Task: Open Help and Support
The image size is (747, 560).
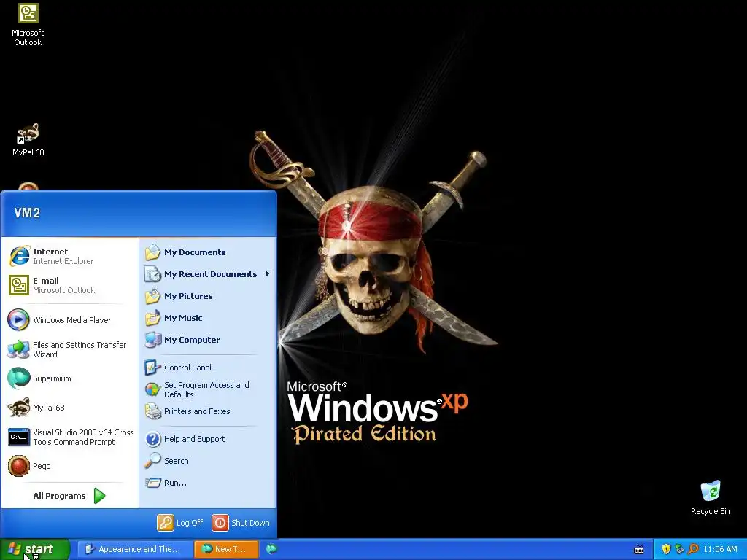Action: click(208, 439)
